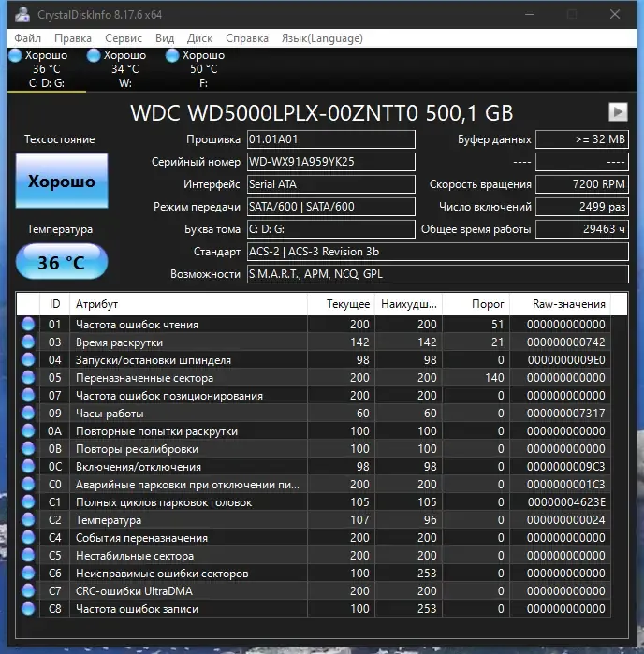Click the Атрибут column header

point(188,304)
